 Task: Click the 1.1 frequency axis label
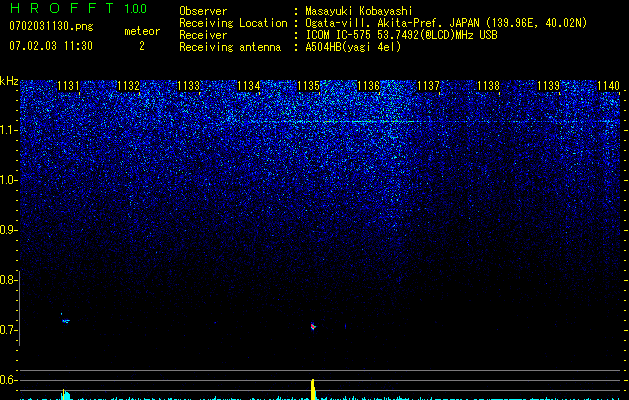pyautogui.click(x=7, y=130)
